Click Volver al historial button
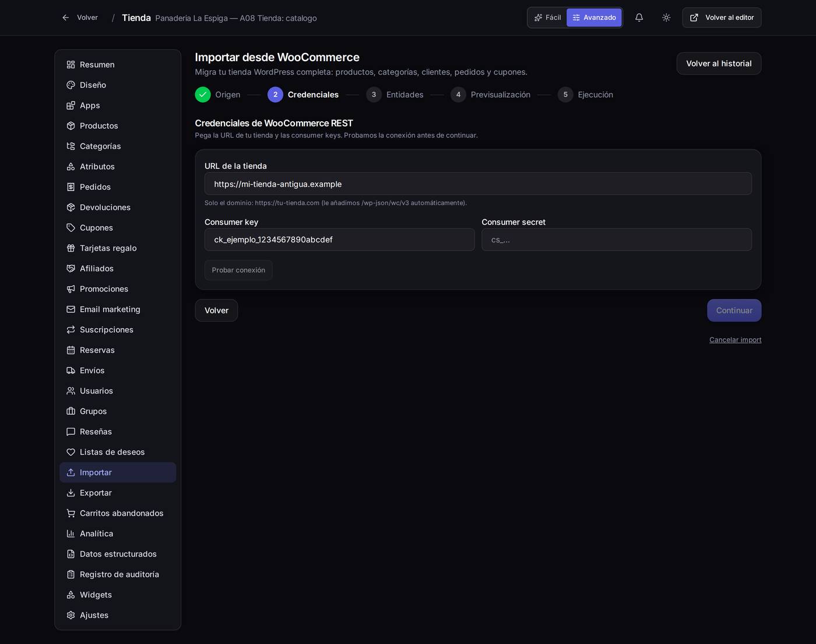Image resolution: width=816 pixels, height=644 pixels. tap(719, 64)
